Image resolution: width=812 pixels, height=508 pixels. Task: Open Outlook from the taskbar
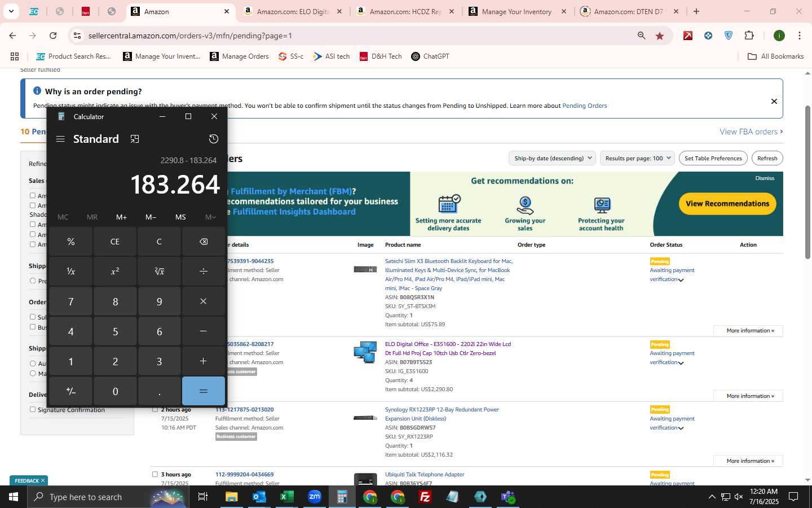pyautogui.click(x=259, y=497)
